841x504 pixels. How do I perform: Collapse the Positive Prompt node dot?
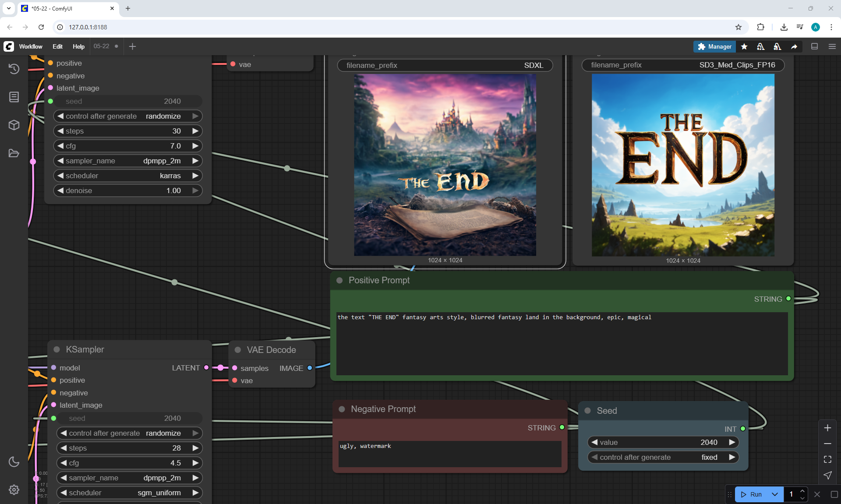[339, 280]
